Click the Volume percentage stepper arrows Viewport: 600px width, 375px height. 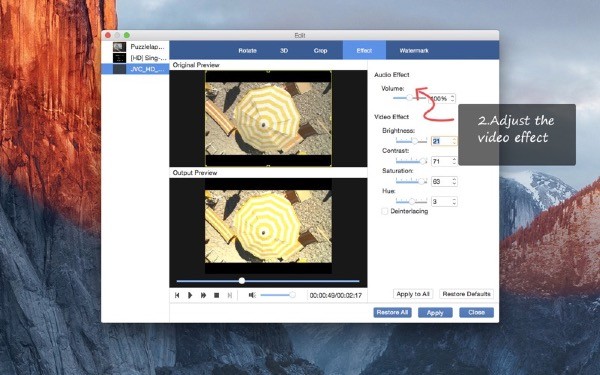pos(453,98)
